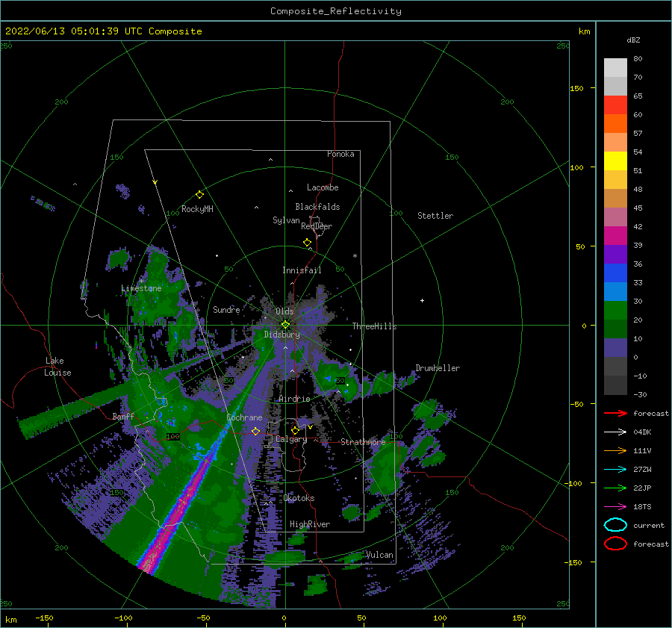Image resolution: width=672 pixels, height=628 pixels.
Task: Click the cyan current ellipse legend icon
Action: tap(615, 525)
